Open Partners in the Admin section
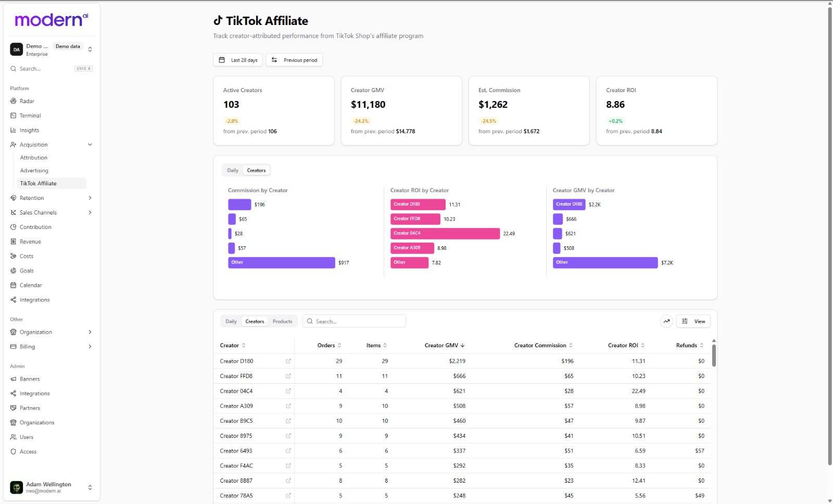The height and width of the screenshot is (504, 833). click(30, 408)
